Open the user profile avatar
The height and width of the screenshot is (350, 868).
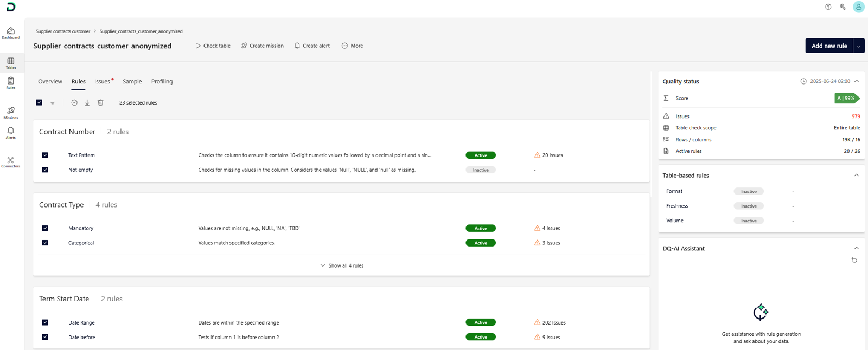[x=858, y=7]
